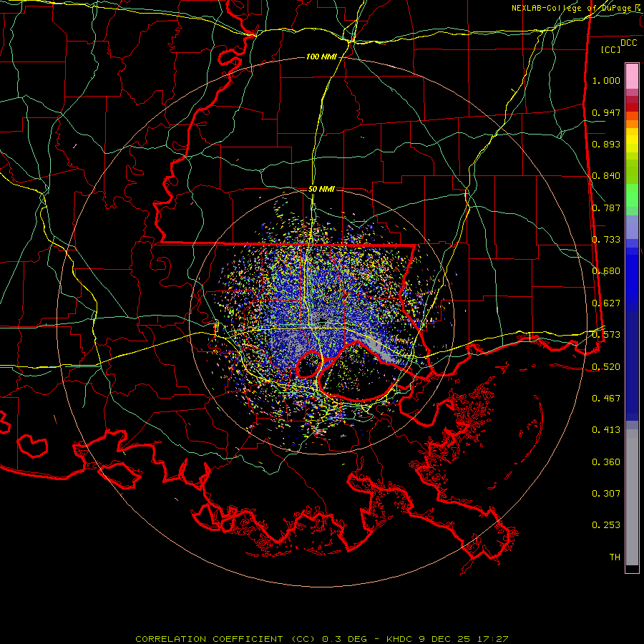
Task: Click the 0.733 scale value
Action: pos(606,240)
